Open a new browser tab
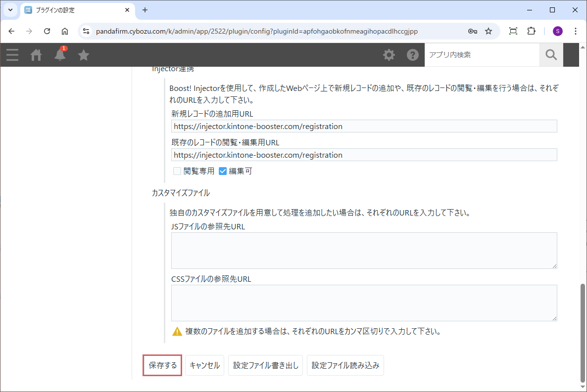The height and width of the screenshot is (392, 587). click(145, 10)
